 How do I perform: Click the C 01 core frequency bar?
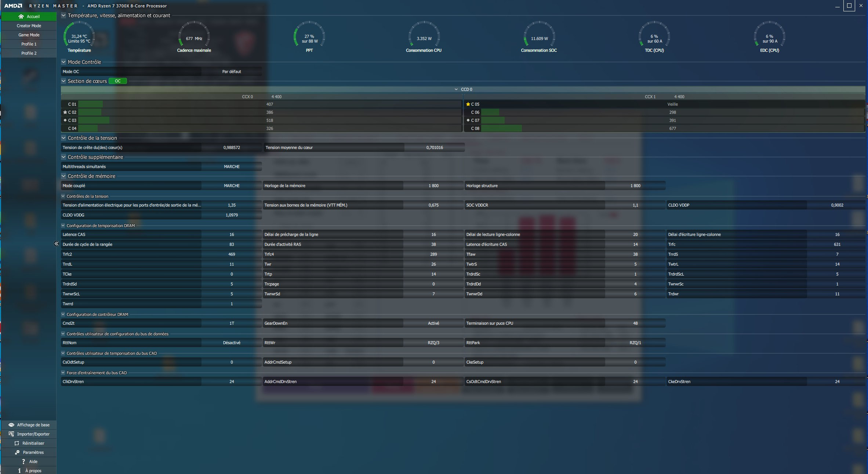(270, 104)
